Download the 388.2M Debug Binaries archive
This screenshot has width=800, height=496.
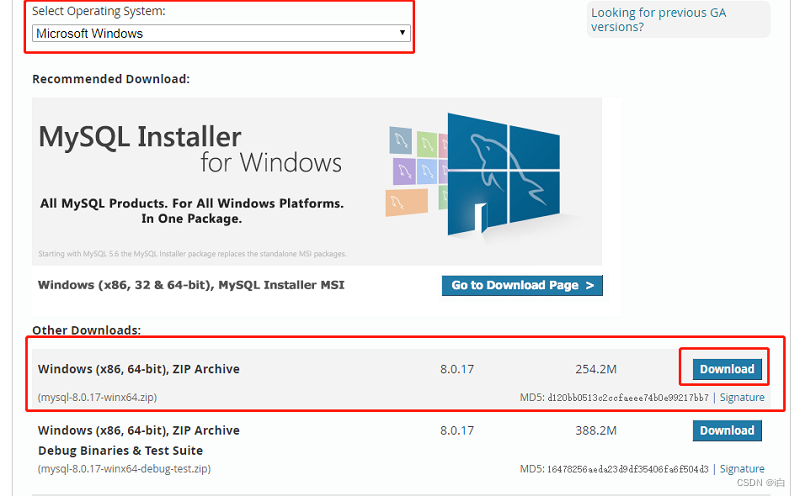727,430
